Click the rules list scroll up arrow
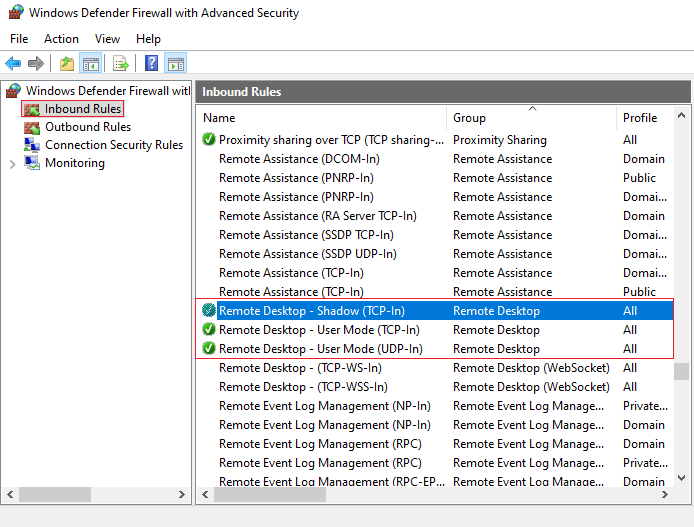 681,115
